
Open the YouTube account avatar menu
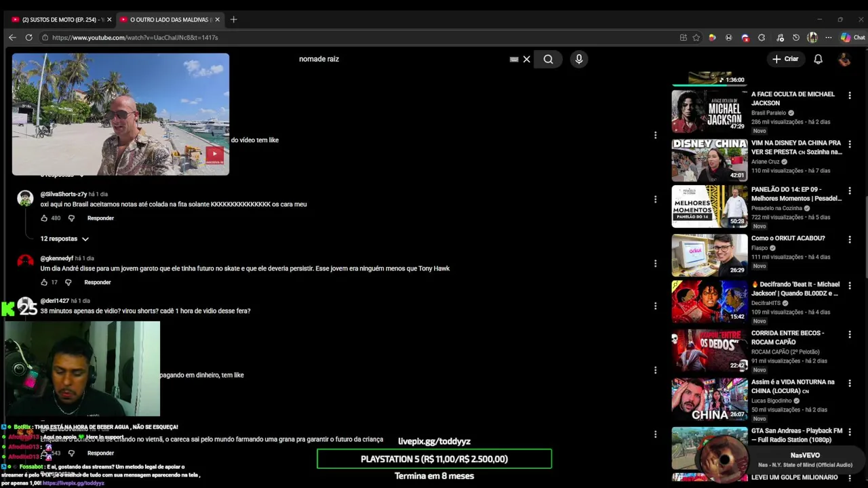pos(844,59)
